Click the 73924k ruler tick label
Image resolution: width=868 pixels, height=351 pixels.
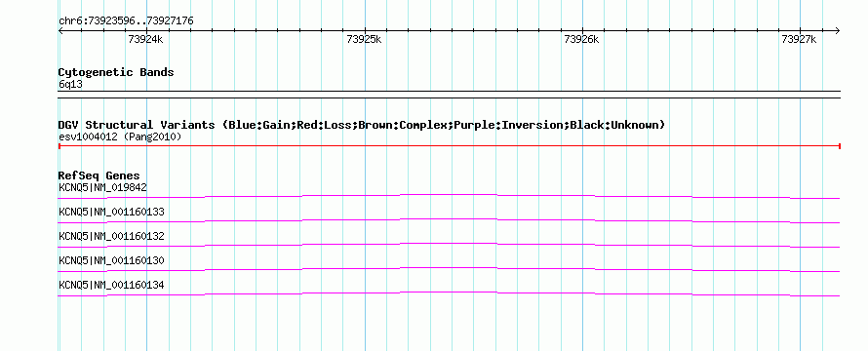pos(145,39)
